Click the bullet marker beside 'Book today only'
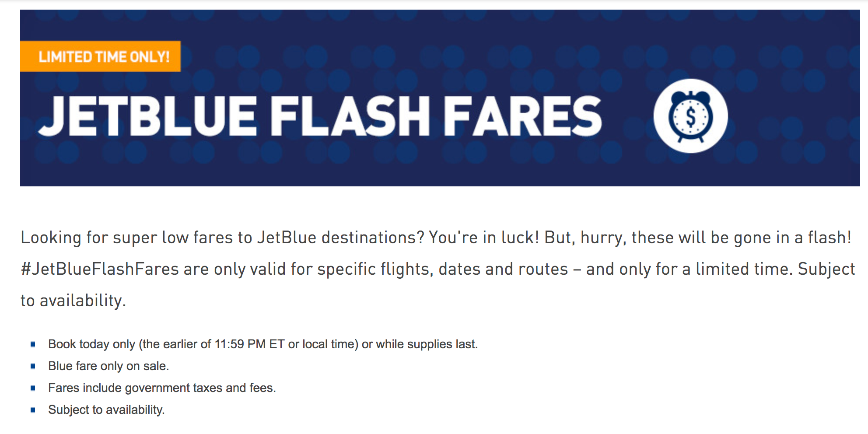Image resolution: width=868 pixels, height=434 pixels. coord(33,344)
